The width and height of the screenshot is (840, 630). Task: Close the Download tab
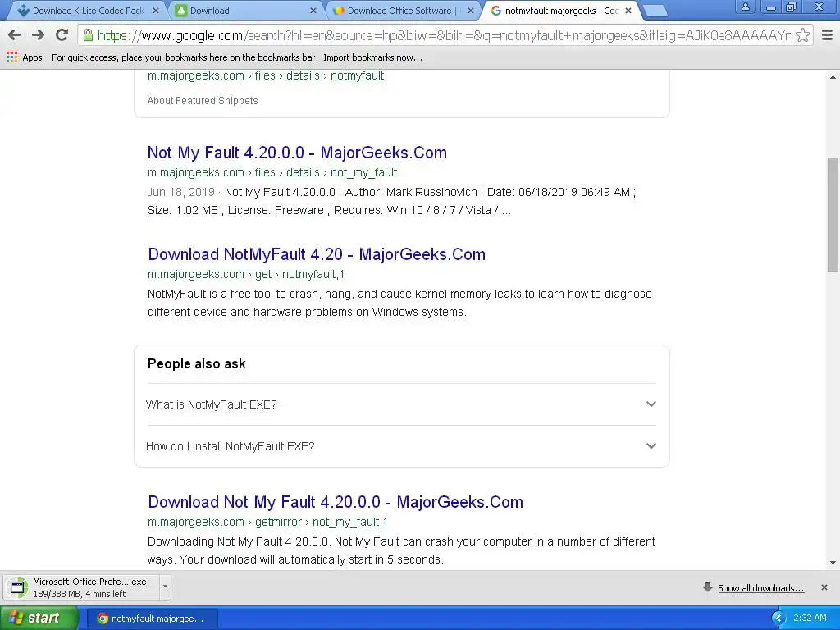313,11
